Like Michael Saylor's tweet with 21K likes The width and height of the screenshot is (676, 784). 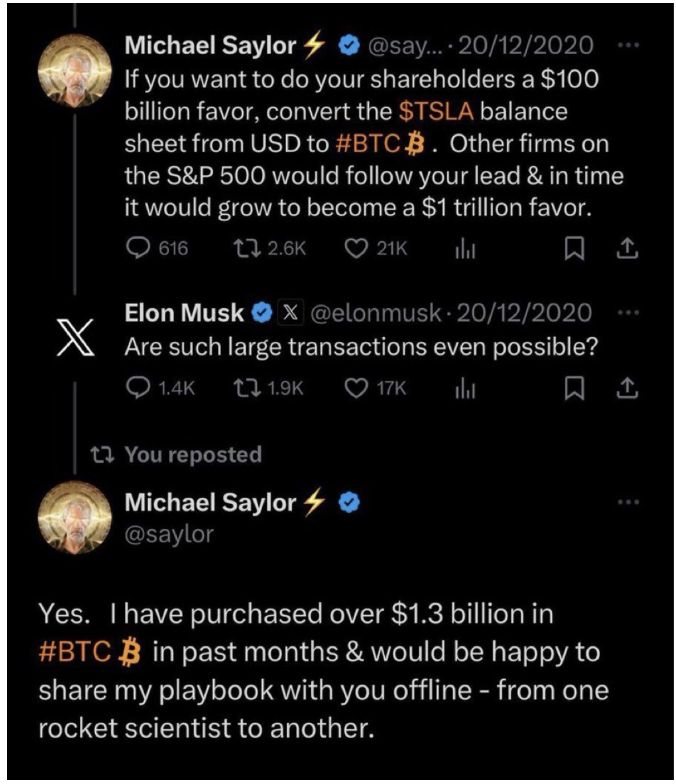(357, 248)
